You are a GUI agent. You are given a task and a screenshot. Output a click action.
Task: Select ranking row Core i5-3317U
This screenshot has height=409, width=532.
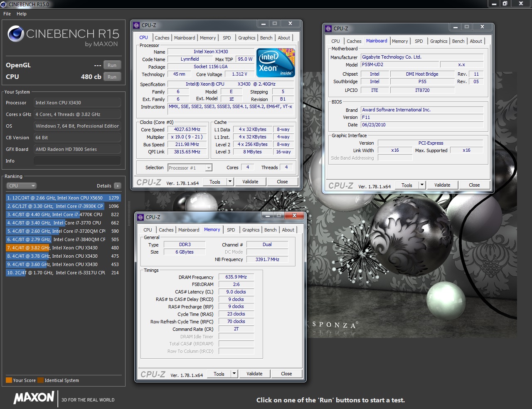click(63, 273)
